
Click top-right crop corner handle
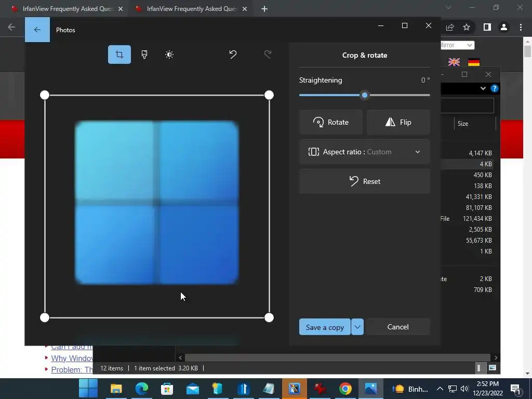click(x=269, y=95)
